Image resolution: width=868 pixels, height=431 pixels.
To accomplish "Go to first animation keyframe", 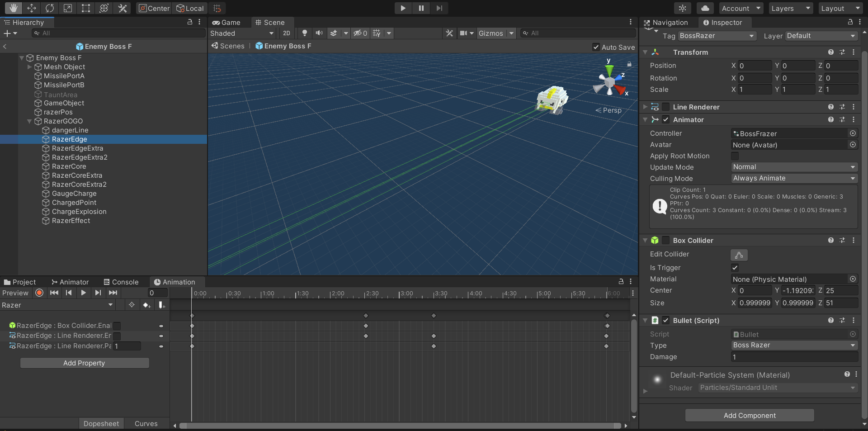I will click(x=54, y=293).
